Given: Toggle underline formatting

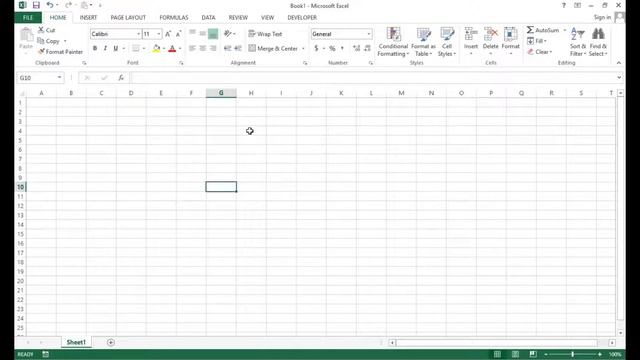Looking at the screenshot, I should [x=116, y=49].
